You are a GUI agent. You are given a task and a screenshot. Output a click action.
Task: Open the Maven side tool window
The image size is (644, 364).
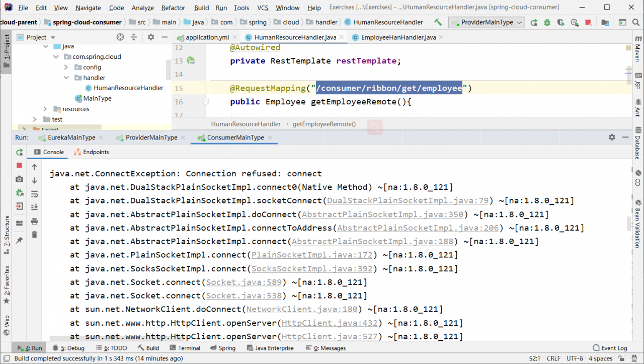(637, 50)
